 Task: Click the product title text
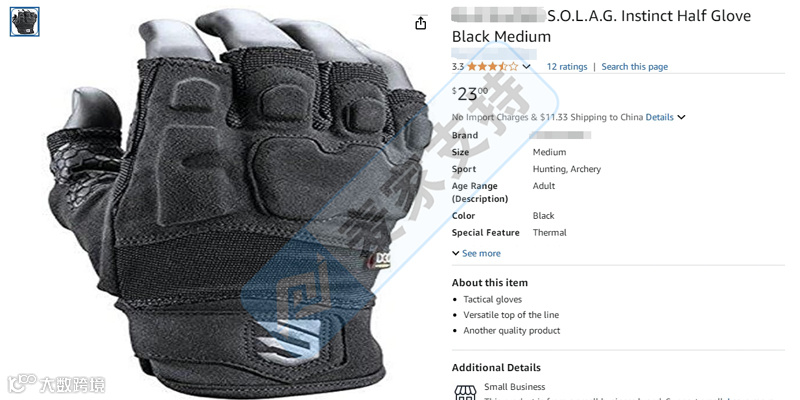[x=602, y=26]
